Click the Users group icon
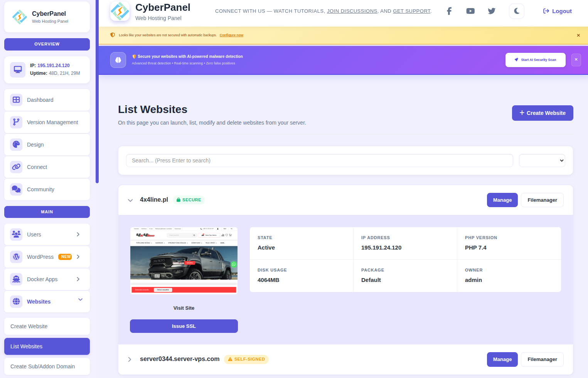Viewport: 588px width, 378px height. [16, 235]
